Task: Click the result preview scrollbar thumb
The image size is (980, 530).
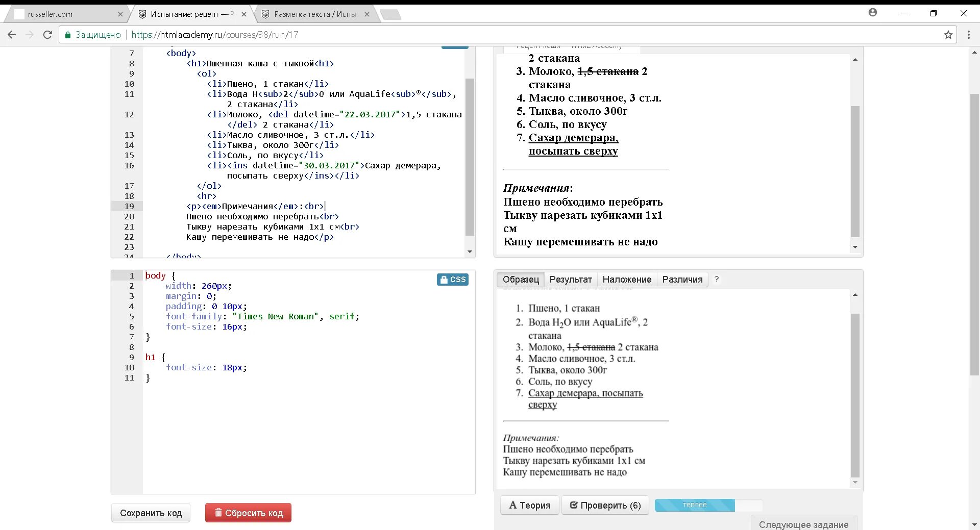Action: [855, 171]
